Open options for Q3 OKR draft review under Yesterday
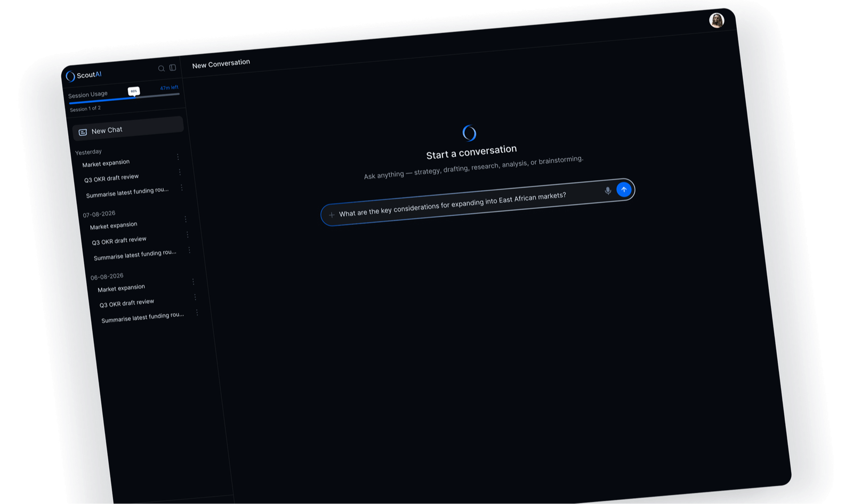 180,172
